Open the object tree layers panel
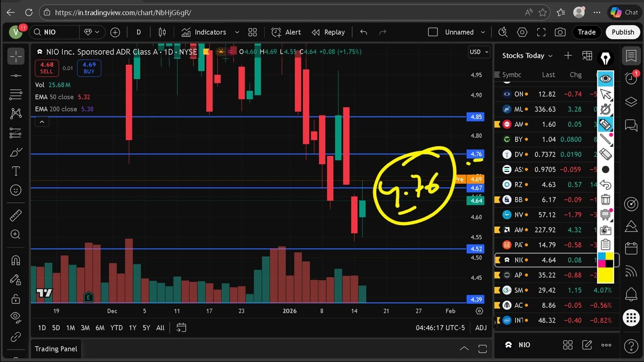The height and width of the screenshot is (362, 644). coord(631,102)
